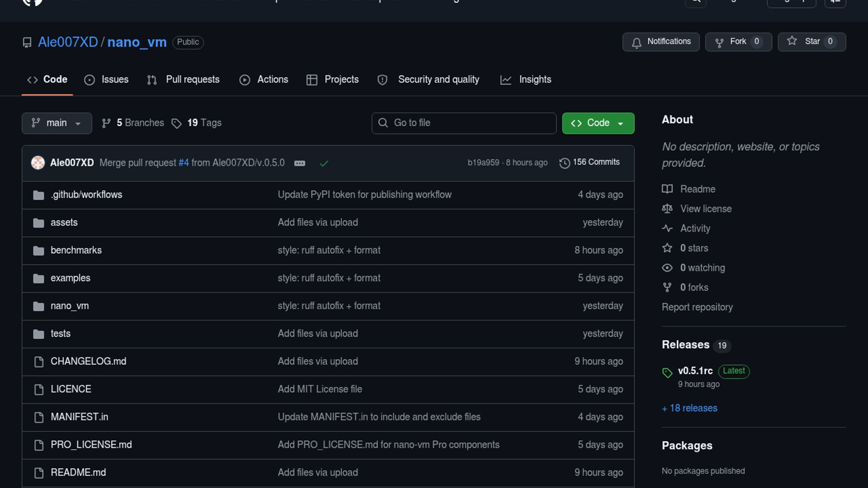This screenshot has height=488, width=868.
Task: Click the Ale007XD avatar image
Action: (x=38, y=163)
